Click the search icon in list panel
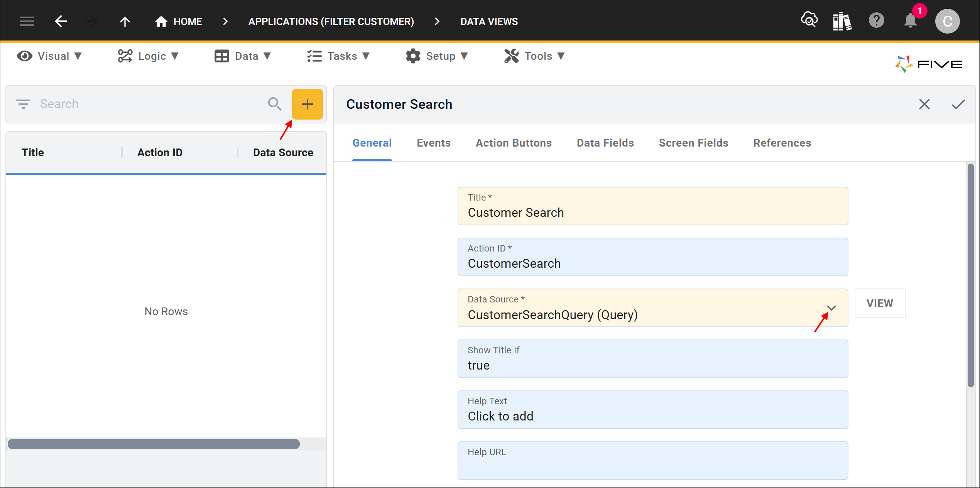 point(275,104)
